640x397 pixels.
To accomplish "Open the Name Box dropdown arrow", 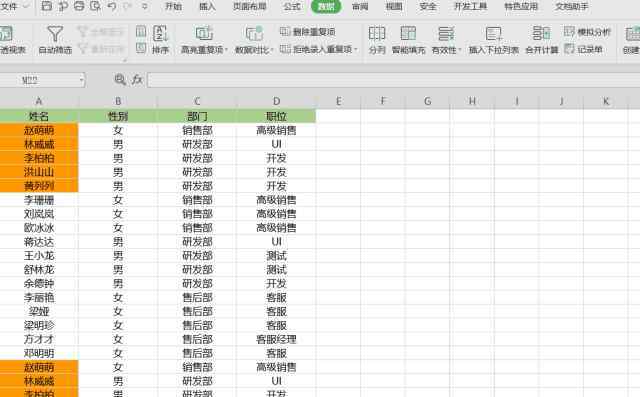I will (82, 80).
